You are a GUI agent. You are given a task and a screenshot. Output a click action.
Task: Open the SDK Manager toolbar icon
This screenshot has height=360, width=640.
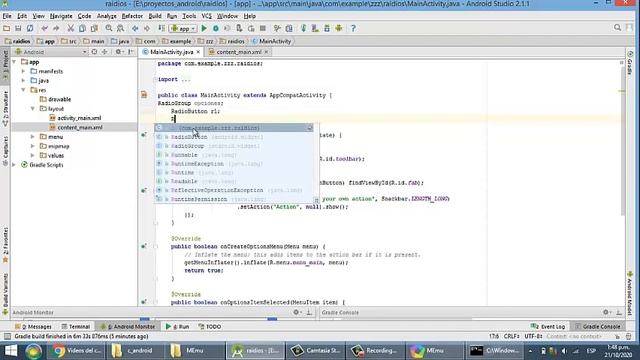[327, 28]
